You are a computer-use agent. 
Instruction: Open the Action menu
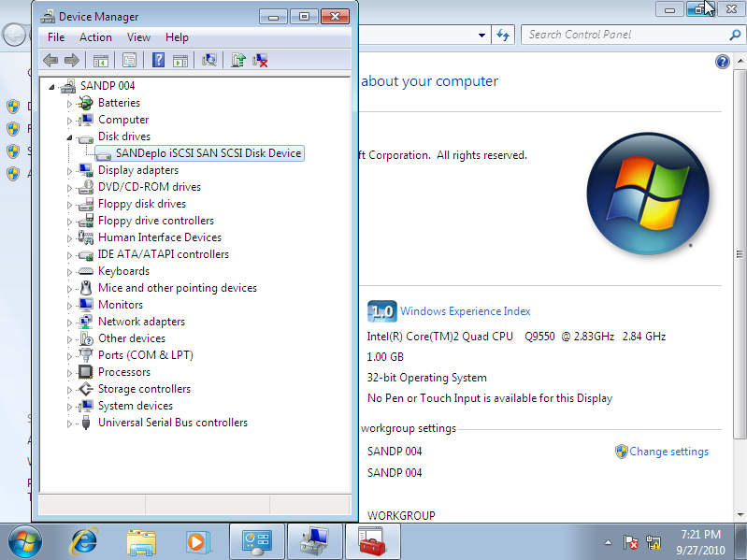[95, 37]
